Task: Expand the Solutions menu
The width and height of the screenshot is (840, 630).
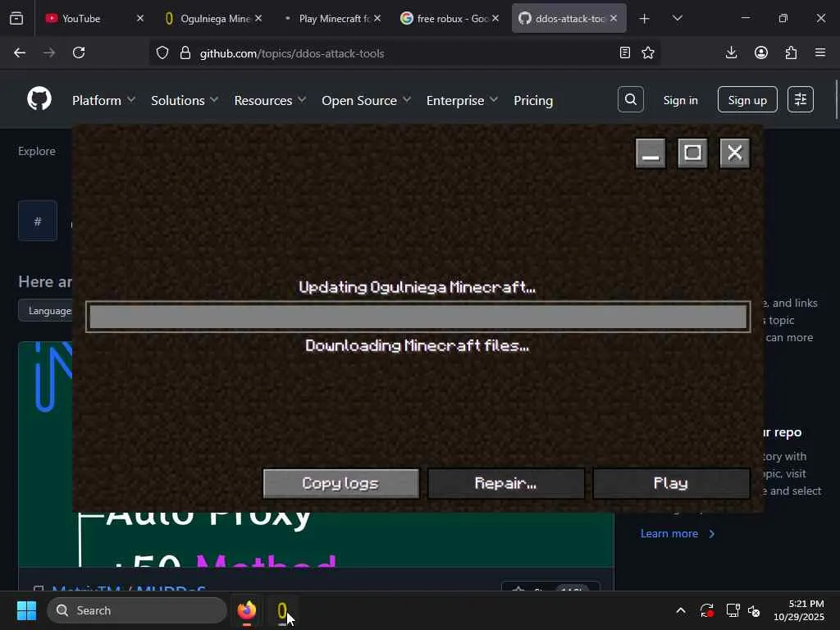Action: [185, 100]
